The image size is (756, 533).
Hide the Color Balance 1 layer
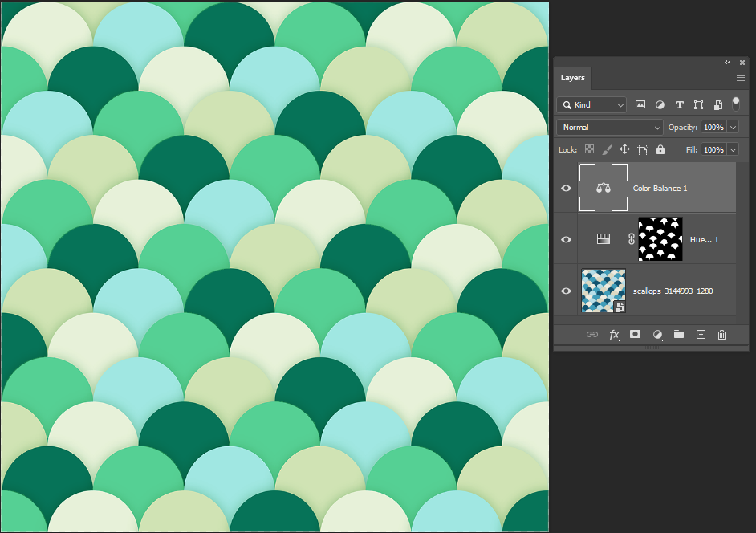[566, 188]
